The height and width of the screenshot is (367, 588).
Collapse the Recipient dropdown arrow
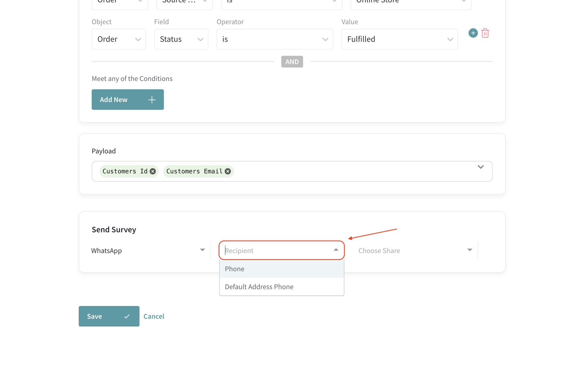pos(336,250)
